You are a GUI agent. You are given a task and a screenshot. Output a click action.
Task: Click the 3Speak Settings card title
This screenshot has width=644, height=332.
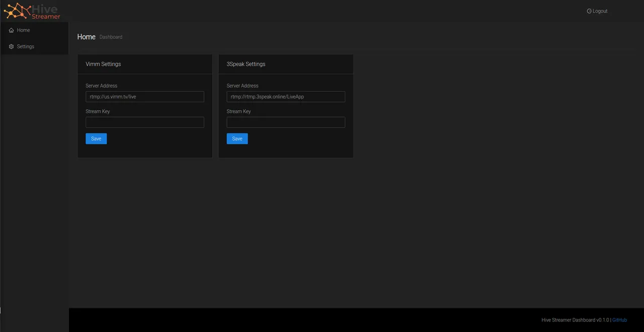[x=246, y=64]
